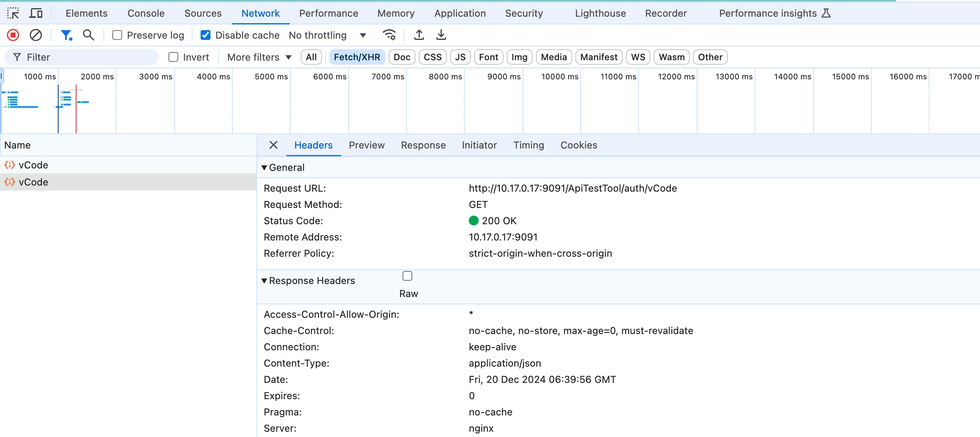Screen dimensions: 980x437
Task: Show the Preview tab of request
Action: [367, 145]
